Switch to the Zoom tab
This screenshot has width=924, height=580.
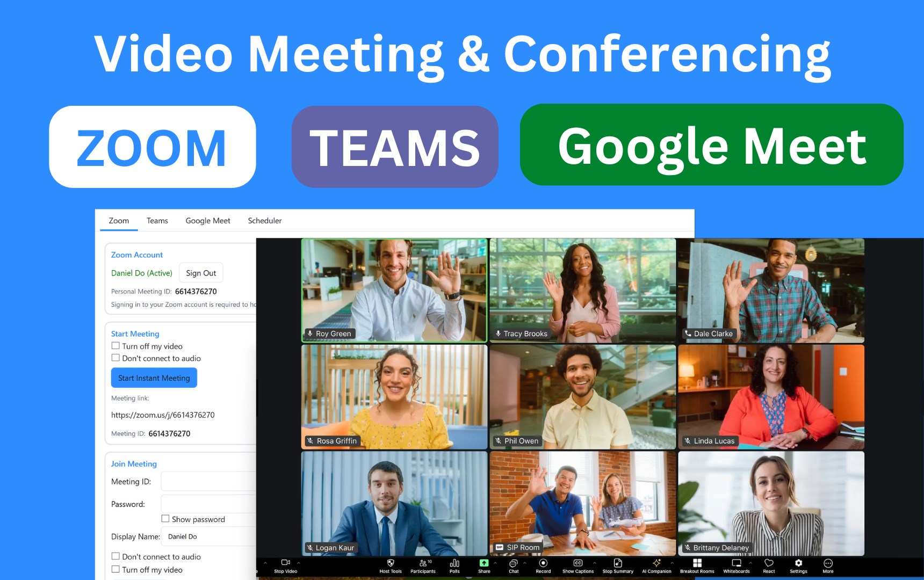pos(119,221)
